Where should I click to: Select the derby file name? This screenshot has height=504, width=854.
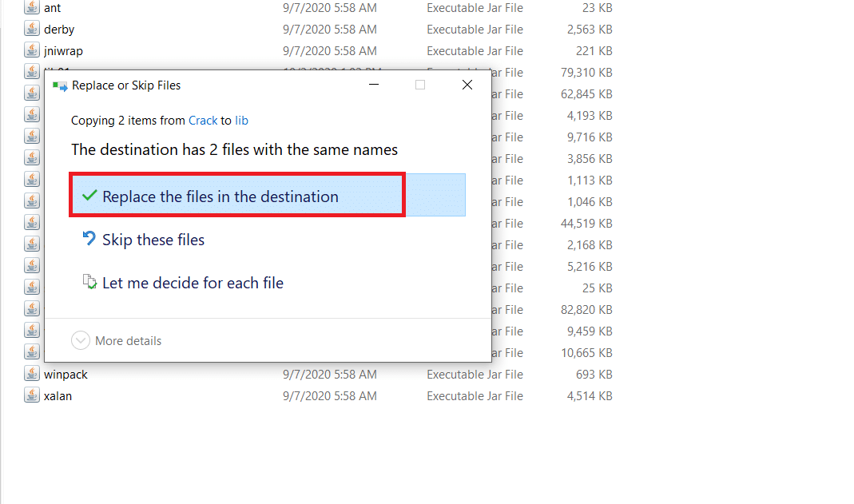click(x=59, y=30)
